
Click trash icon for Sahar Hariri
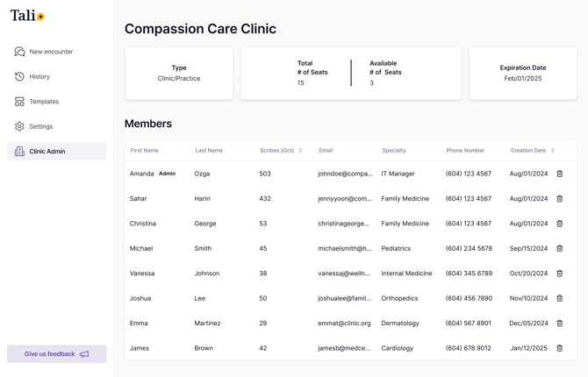[x=560, y=199]
